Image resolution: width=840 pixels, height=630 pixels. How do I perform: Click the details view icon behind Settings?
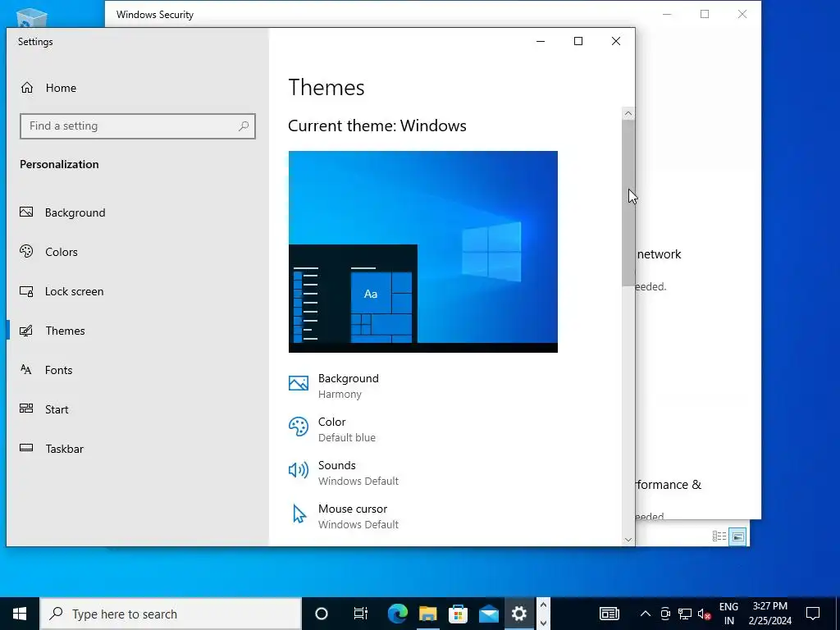point(719,536)
